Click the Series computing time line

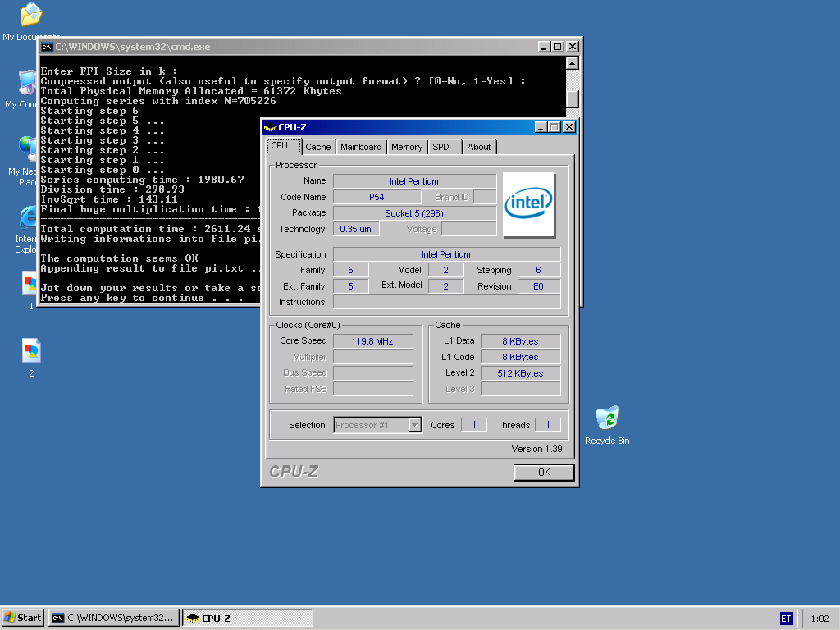tap(143, 180)
